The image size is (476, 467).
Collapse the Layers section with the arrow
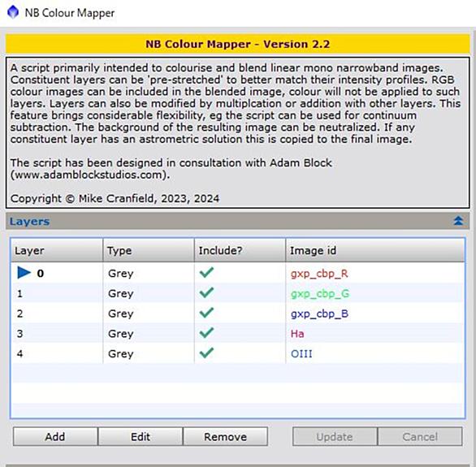[458, 221]
